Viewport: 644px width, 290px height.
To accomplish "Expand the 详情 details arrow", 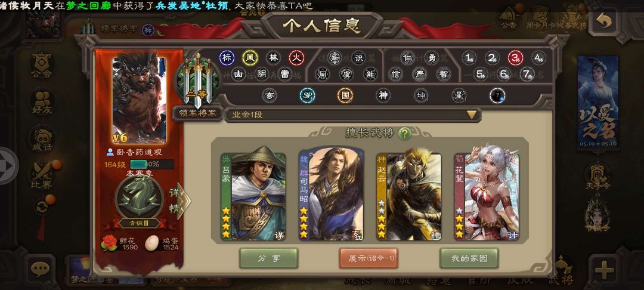I will 180,200.
